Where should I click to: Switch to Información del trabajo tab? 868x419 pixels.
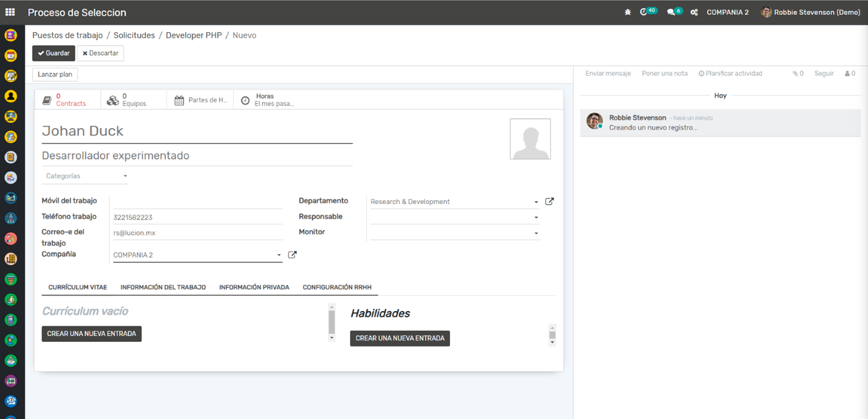point(163,288)
